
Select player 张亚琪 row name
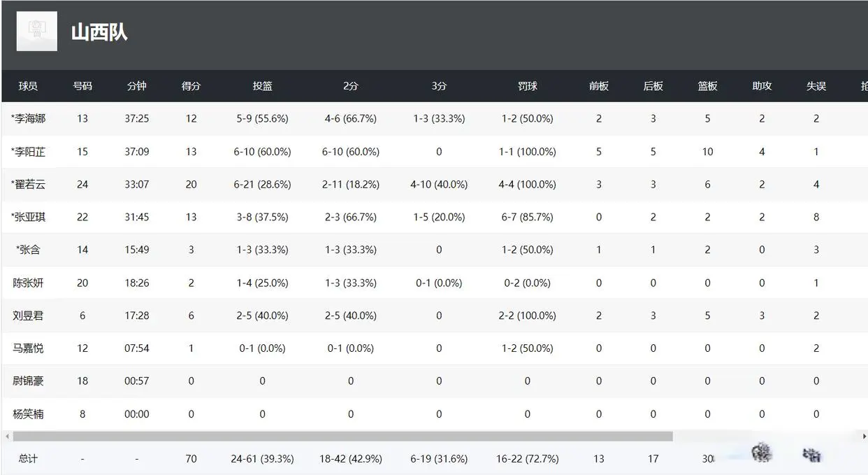(29, 217)
